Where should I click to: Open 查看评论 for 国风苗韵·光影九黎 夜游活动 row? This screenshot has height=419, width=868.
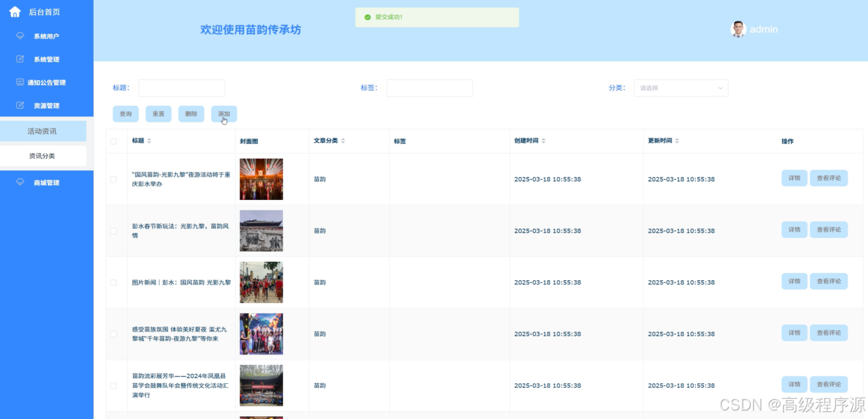tap(829, 178)
